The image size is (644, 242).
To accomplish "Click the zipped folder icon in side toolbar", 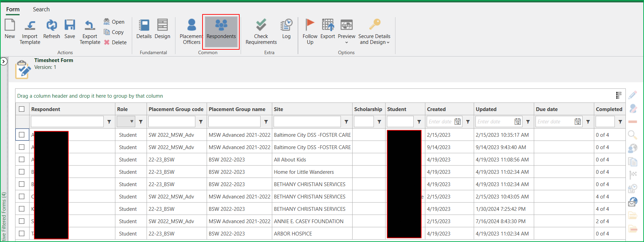I will 633,215.
